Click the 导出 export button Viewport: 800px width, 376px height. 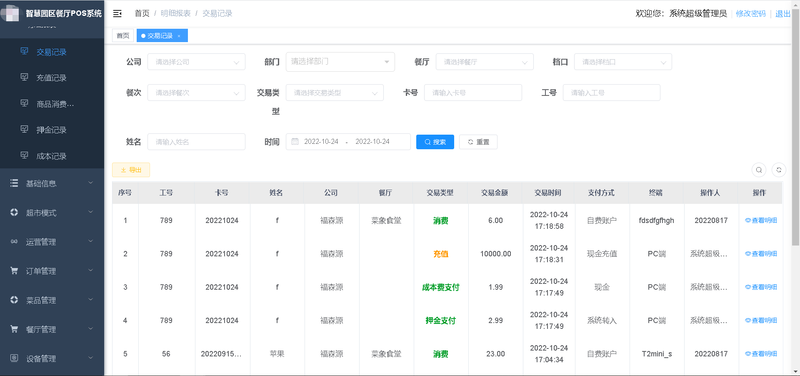[x=131, y=170]
